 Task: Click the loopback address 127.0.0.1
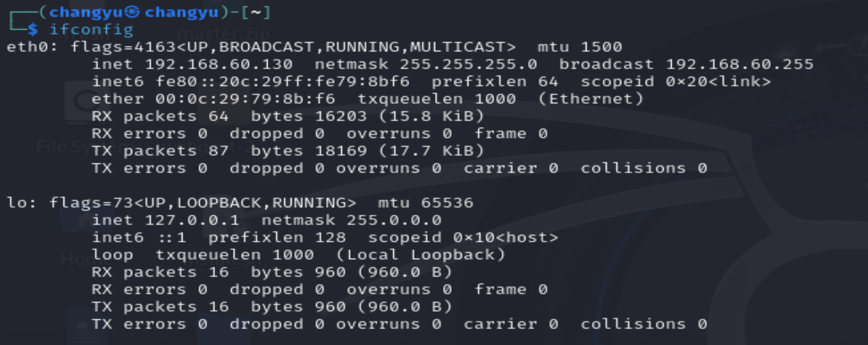coord(193,220)
